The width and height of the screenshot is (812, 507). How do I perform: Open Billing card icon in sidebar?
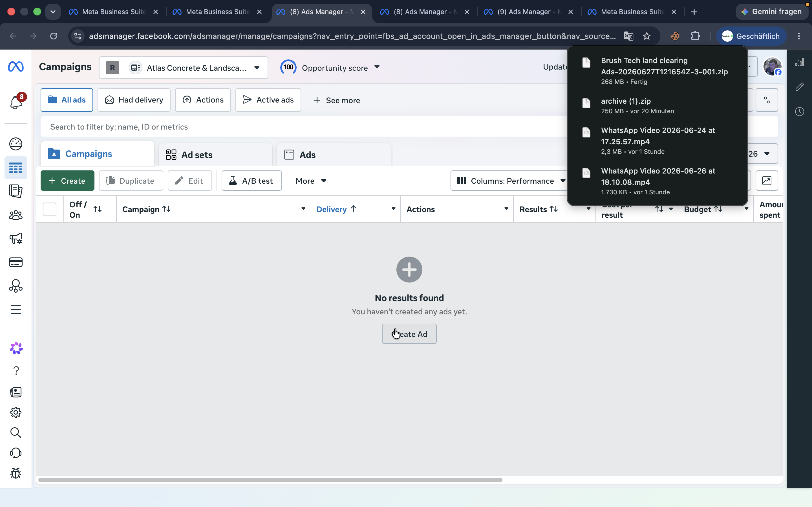tap(16, 262)
